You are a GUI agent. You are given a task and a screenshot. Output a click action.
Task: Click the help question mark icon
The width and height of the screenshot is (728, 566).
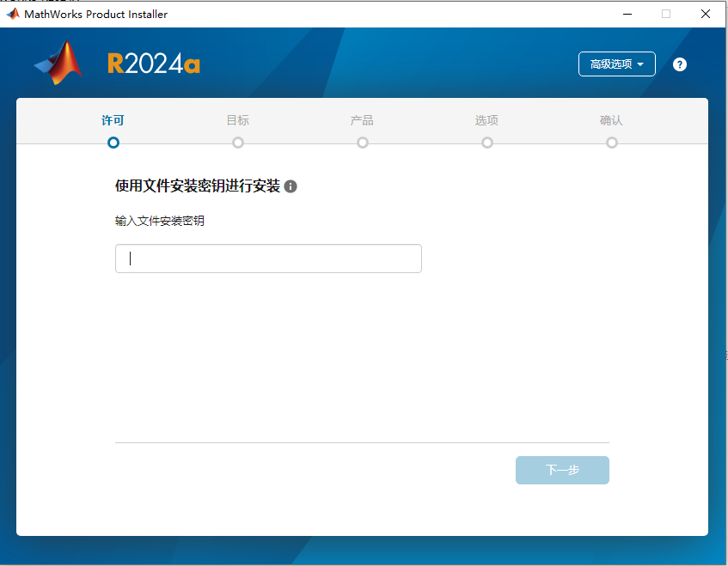coord(680,64)
